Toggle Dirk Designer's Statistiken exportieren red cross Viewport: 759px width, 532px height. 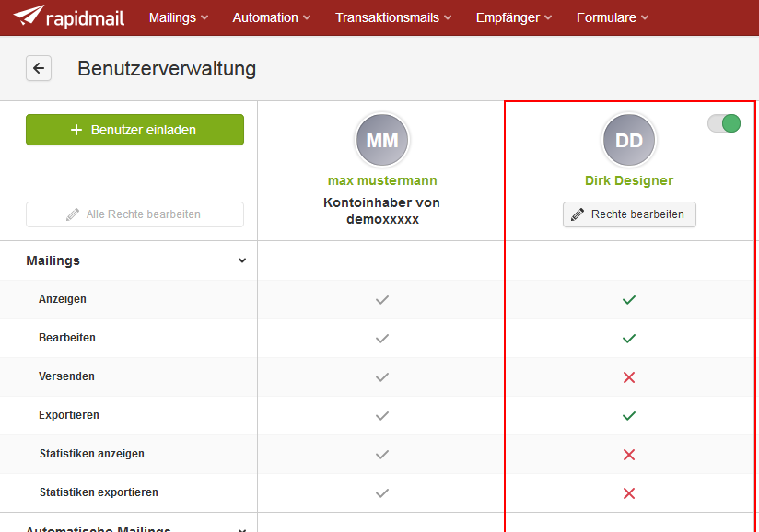pos(629,493)
